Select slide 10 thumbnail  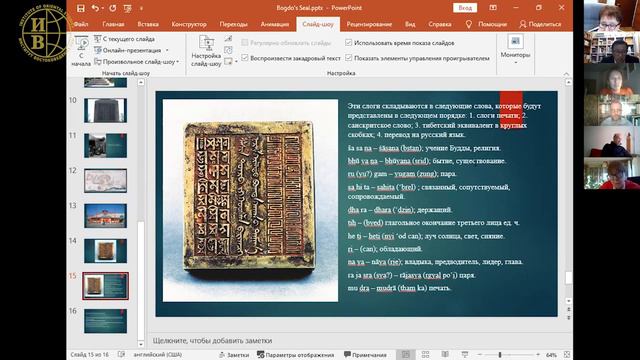pyautogui.click(x=105, y=110)
